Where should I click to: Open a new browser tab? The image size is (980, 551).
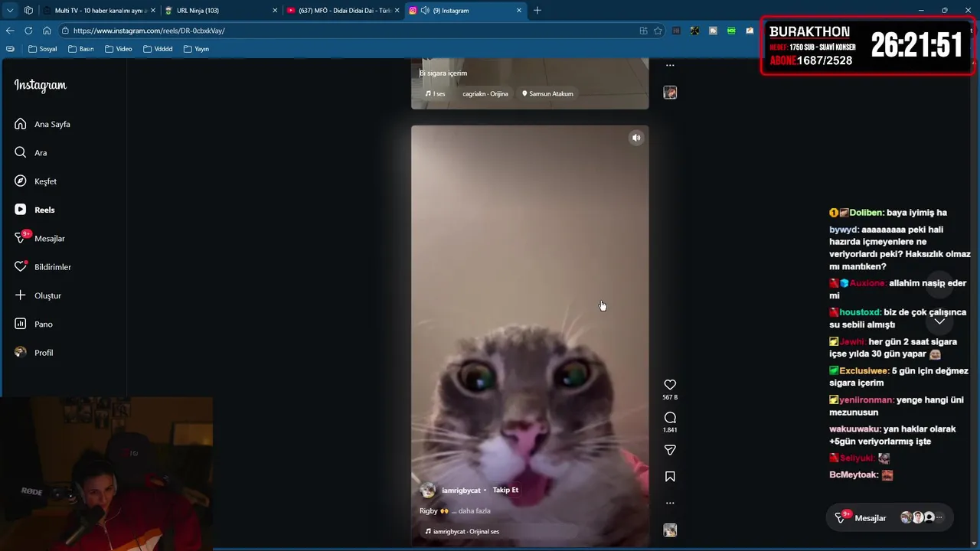tap(537, 11)
